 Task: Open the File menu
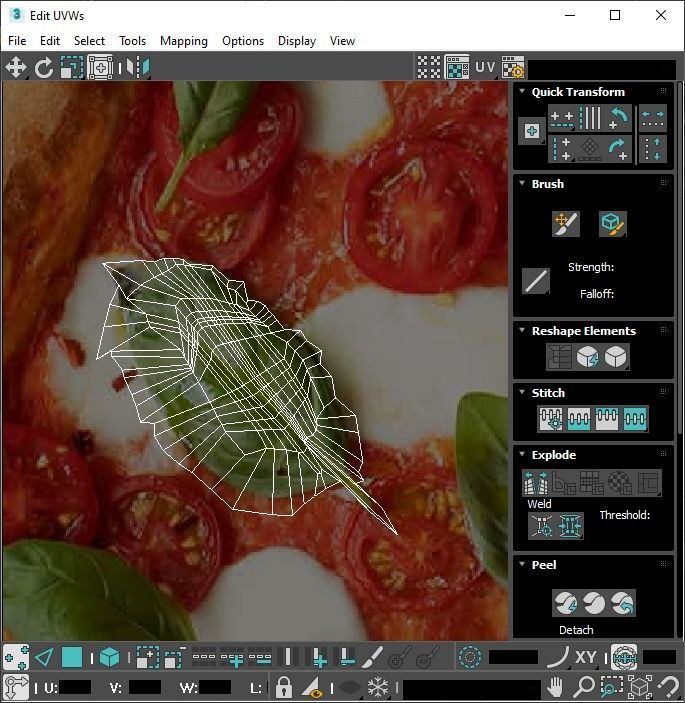(17, 41)
